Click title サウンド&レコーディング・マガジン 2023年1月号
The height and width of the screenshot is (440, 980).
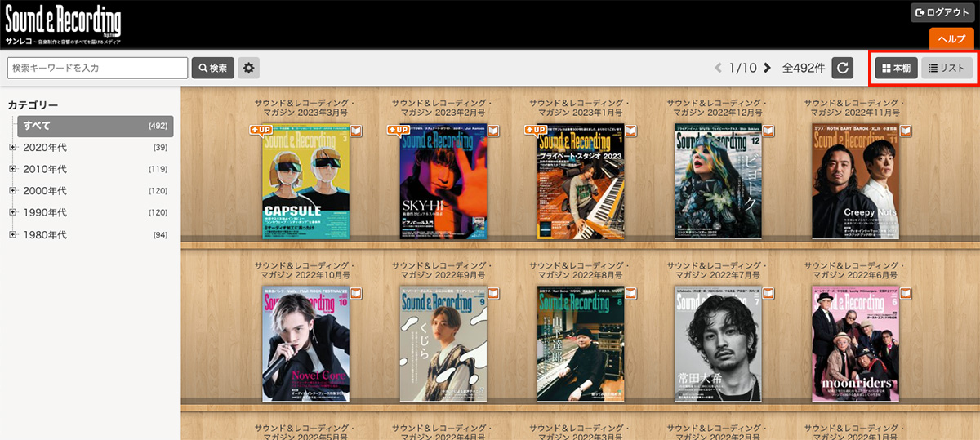tap(581, 108)
